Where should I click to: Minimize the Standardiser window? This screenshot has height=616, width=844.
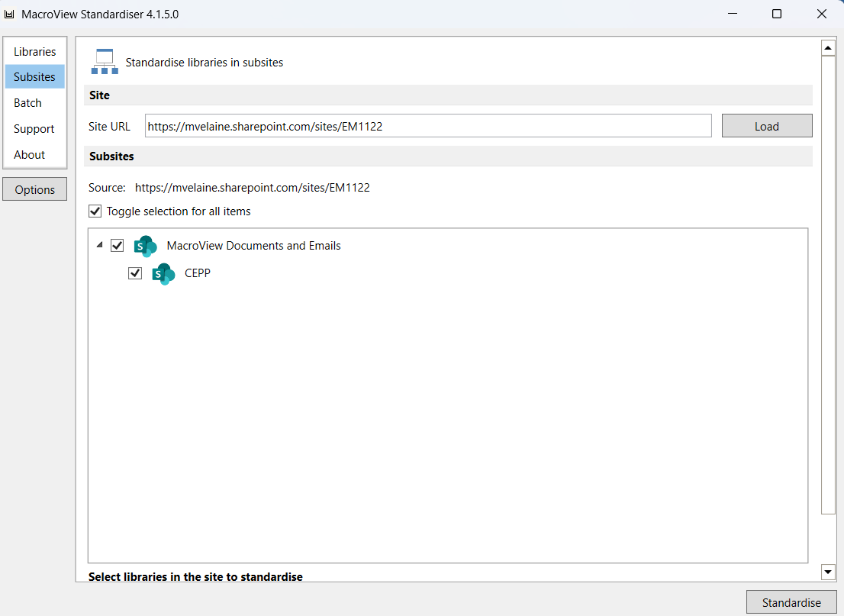click(x=733, y=14)
